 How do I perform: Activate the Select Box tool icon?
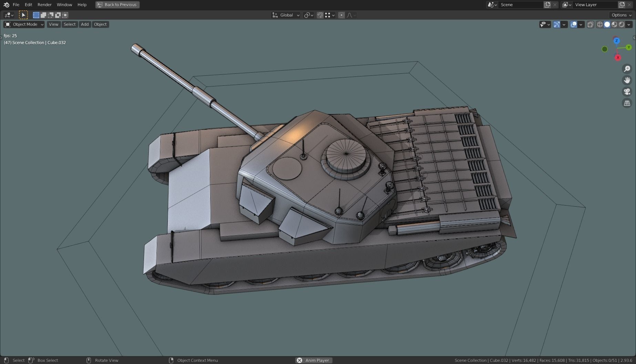click(x=23, y=15)
